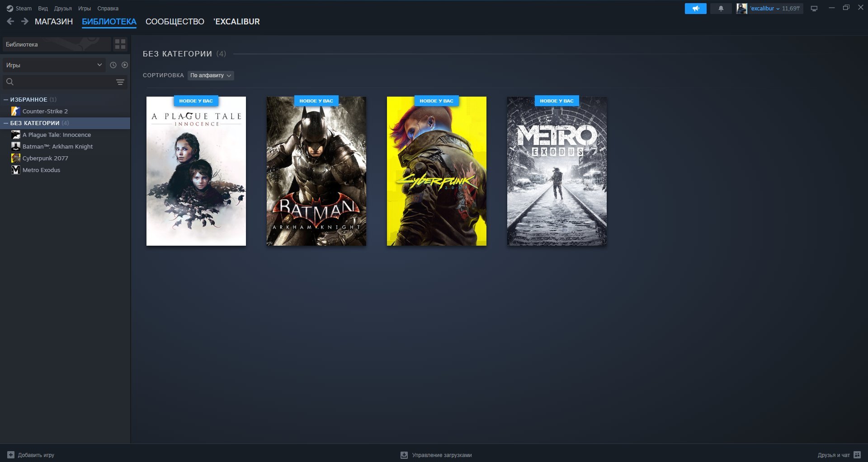Open the A Plague Tale: Innocence cover

196,171
